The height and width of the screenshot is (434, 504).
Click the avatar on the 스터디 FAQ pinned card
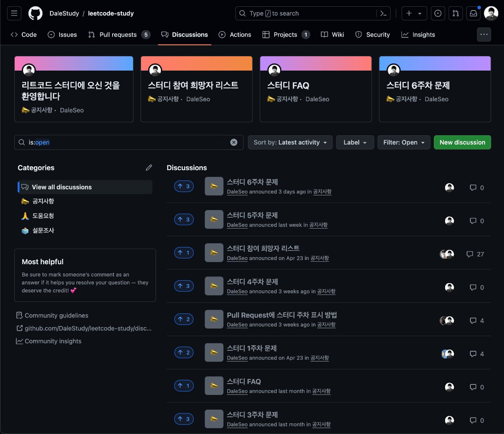(x=274, y=70)
